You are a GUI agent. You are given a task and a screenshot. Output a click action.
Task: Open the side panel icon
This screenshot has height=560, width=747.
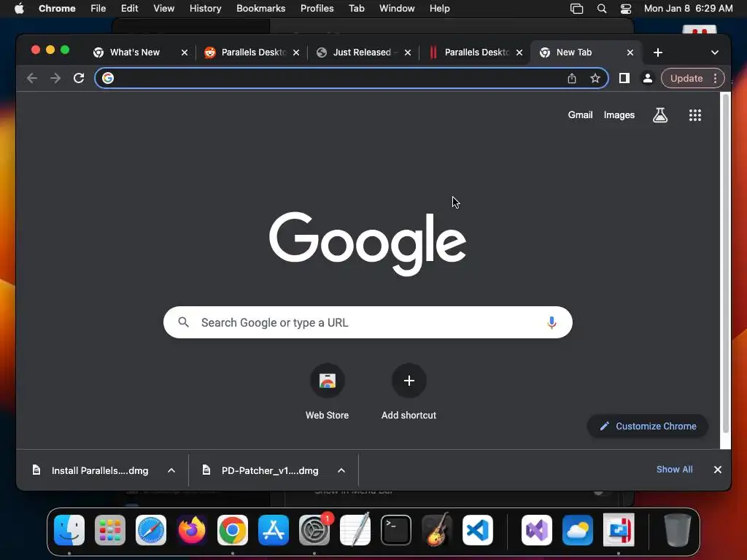pyautogui.click(x=624, y=78)
